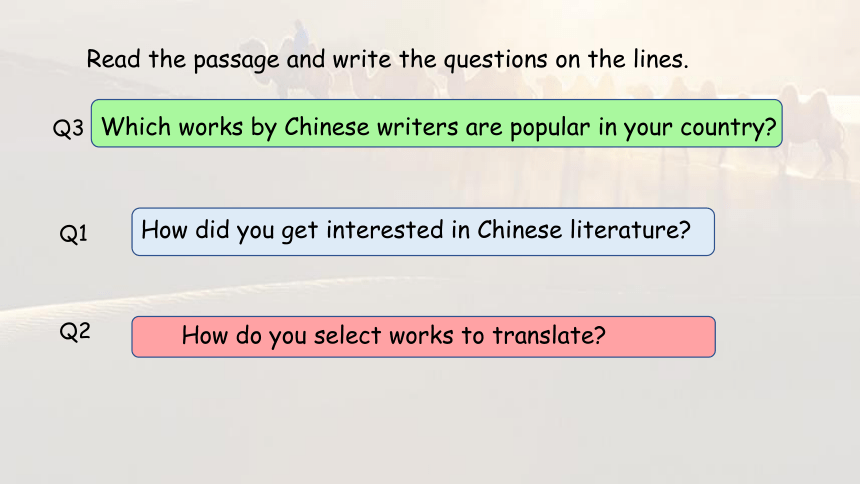
Task: Click the word 'passage' in the instruction
Action: point(236,61)
